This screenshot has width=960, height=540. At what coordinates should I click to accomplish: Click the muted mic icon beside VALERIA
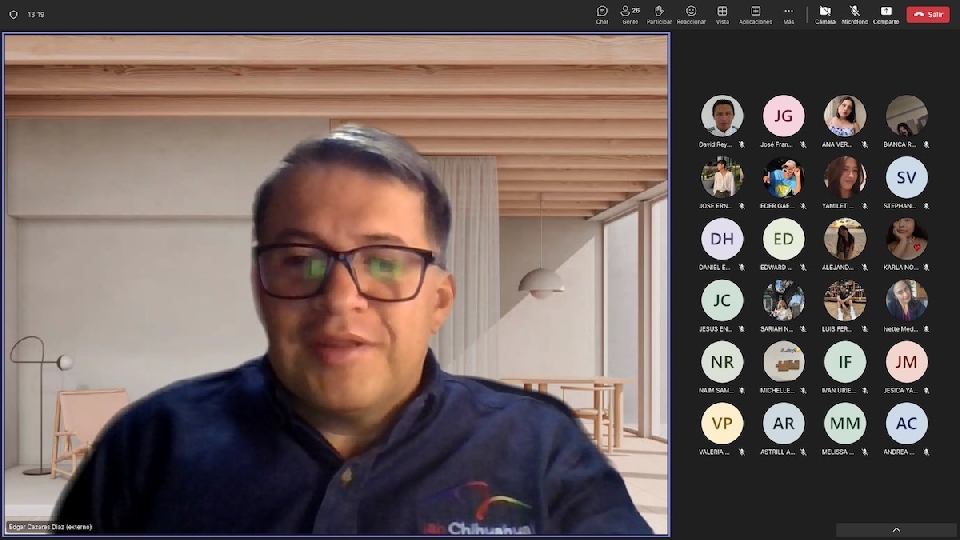click(x=741, y=452)
